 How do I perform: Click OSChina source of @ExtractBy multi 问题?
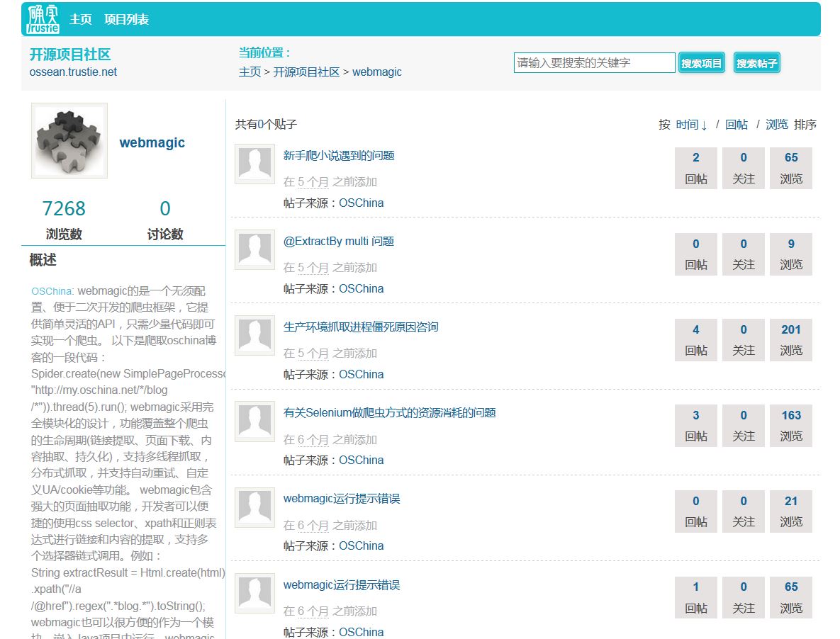point(361,288)
